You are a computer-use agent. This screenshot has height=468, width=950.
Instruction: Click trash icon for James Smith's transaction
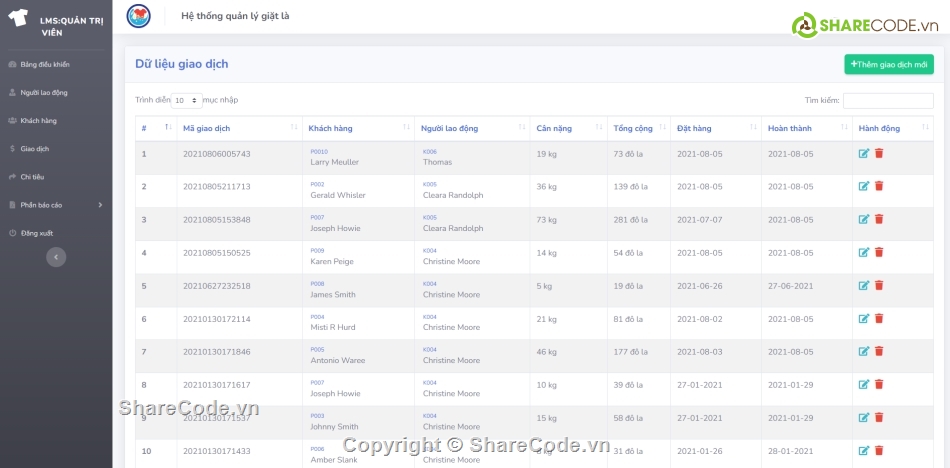[x=879, y=286]
